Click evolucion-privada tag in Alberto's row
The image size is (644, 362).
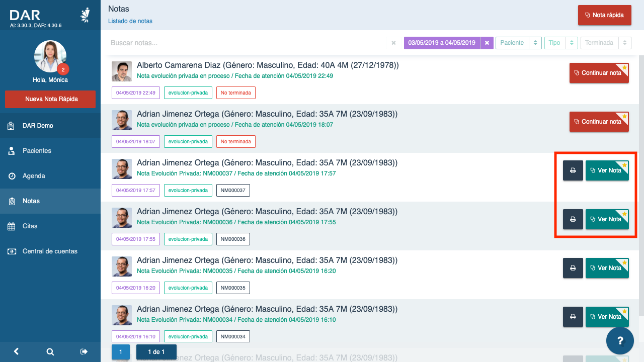click(x=188, y=93)
